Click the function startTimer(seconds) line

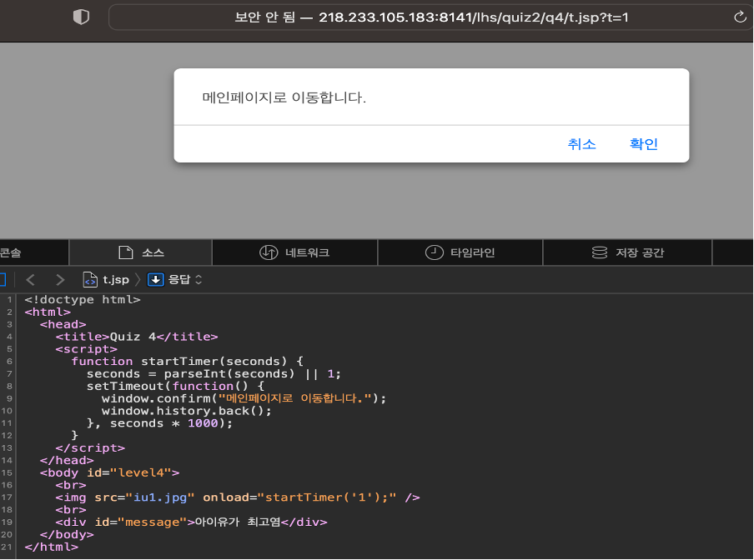[187, 361]
